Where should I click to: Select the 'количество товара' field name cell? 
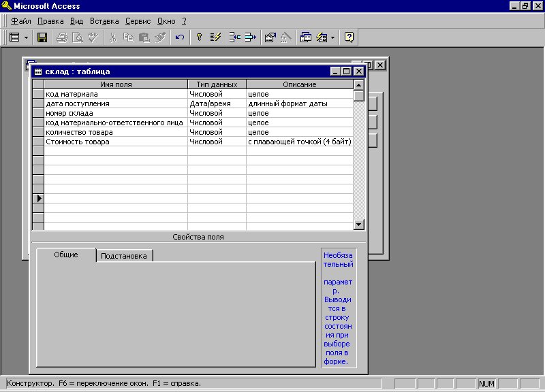[x=116, y=132]
